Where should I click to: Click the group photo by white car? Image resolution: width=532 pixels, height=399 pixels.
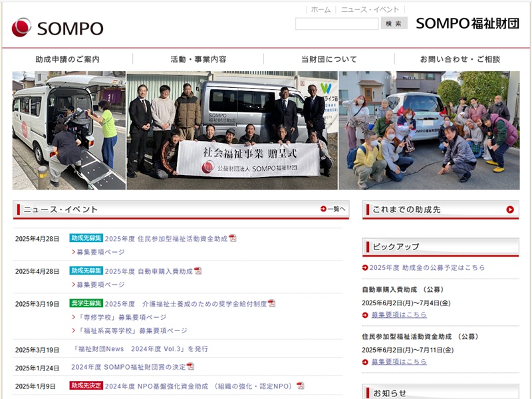tap(429, 130)
